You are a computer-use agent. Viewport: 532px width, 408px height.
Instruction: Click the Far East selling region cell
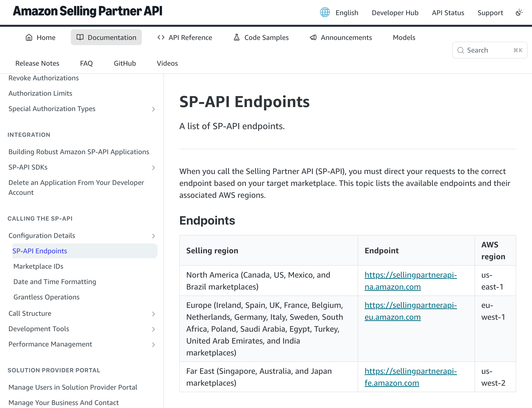coord(269,377)
